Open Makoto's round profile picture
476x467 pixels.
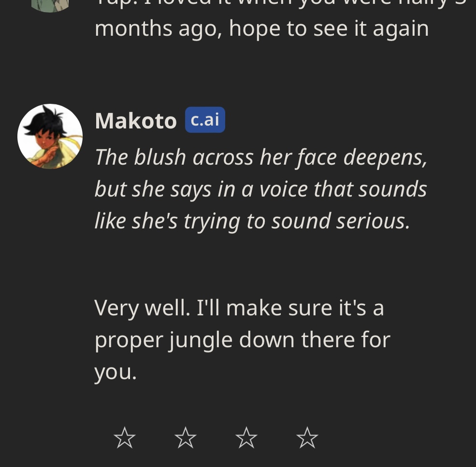[50, 136]
